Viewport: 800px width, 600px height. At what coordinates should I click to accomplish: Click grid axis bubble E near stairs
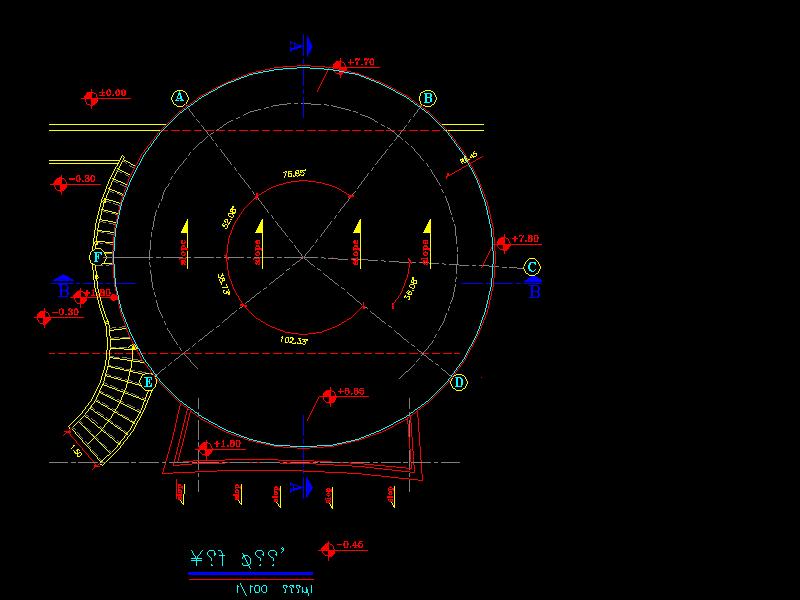(x=148, y=382)
